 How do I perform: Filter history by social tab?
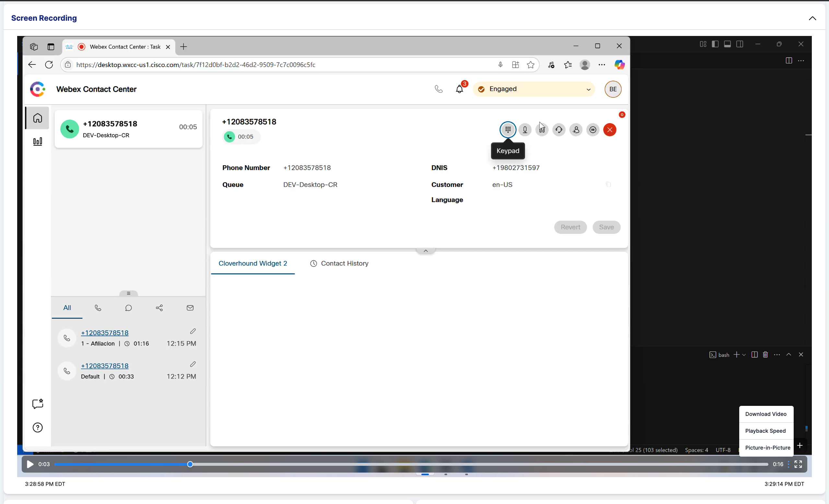(x=159, y=308)
